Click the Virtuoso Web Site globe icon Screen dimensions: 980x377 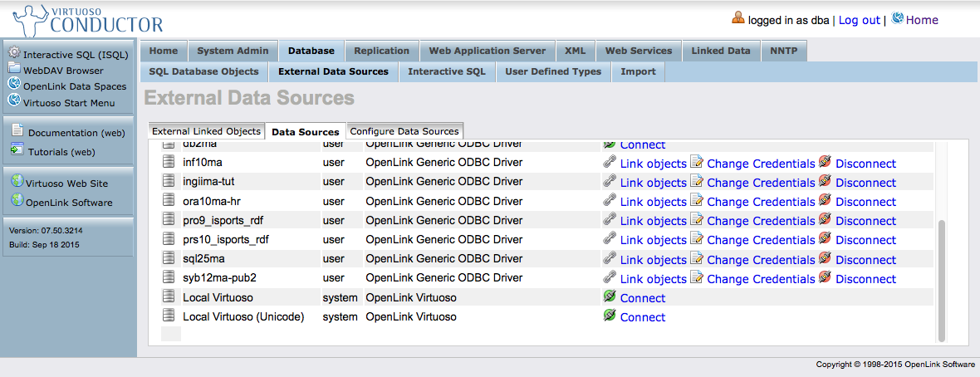click(17, 183)
